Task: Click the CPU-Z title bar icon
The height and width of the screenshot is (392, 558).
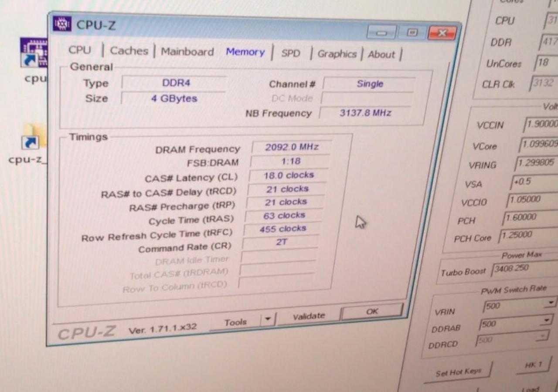Action: coord(62,24)
